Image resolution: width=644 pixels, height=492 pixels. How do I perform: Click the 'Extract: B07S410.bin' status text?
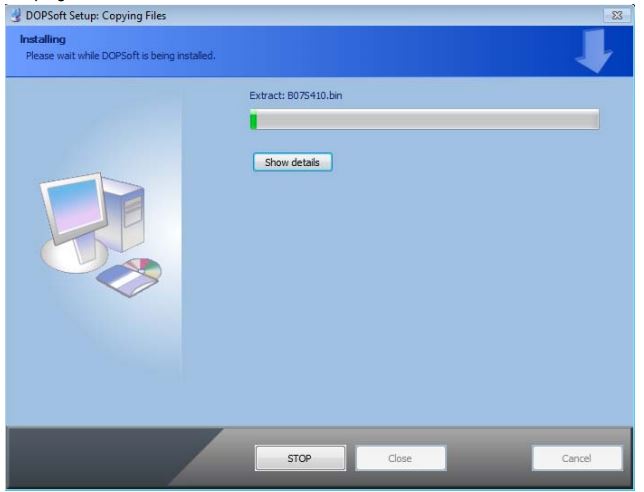296,96
